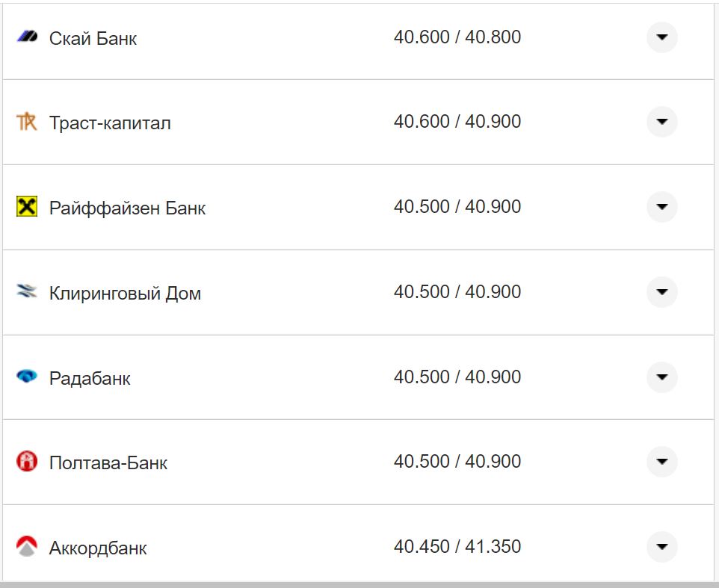Click the rate 40.600 / 40.800 text

pyautogui.click(x=458, y=37)
